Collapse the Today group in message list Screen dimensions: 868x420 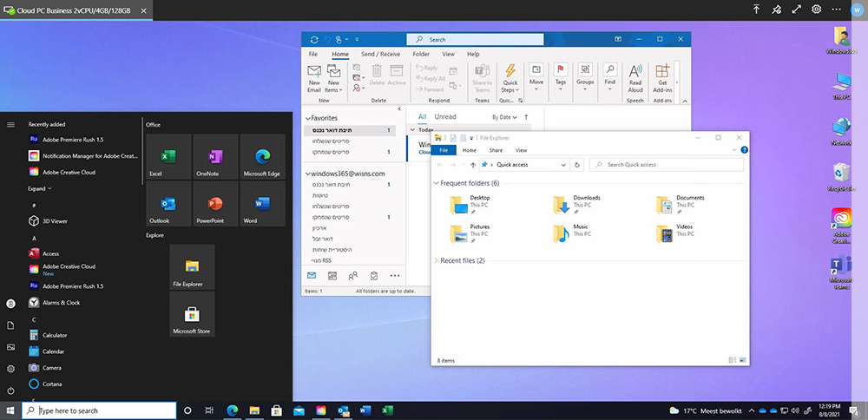click(x=413, y=129)
